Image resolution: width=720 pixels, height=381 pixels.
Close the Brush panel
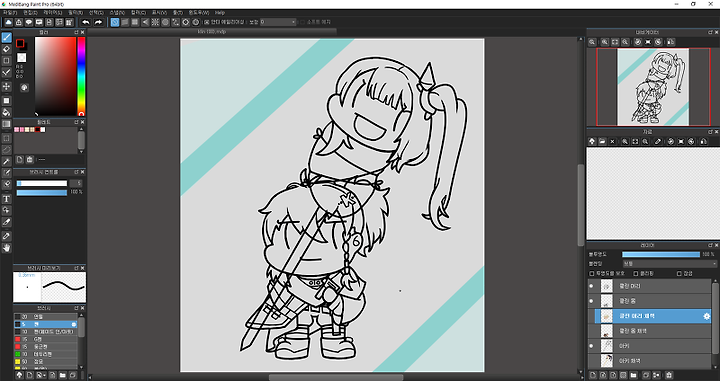tap(83, 308)
